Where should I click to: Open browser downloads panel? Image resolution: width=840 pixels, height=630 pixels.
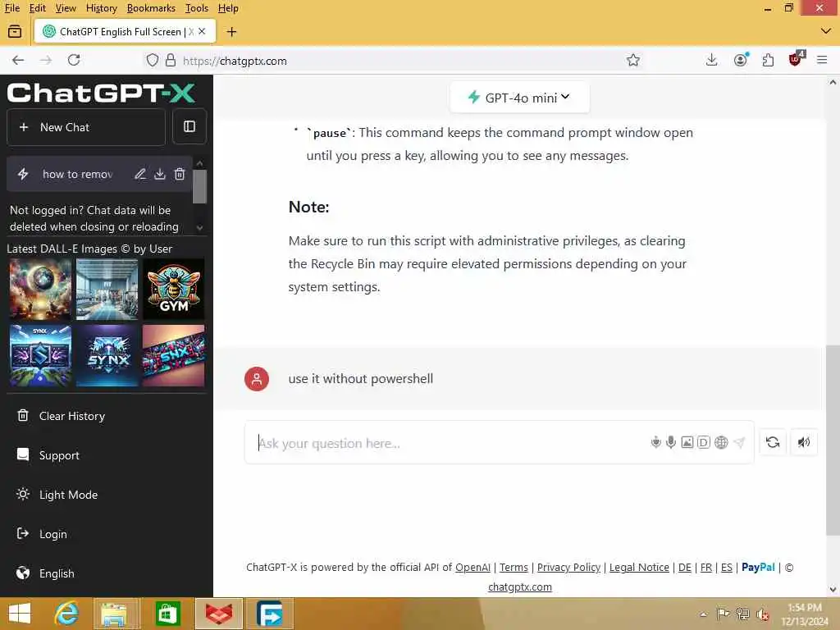pos(711,60)
